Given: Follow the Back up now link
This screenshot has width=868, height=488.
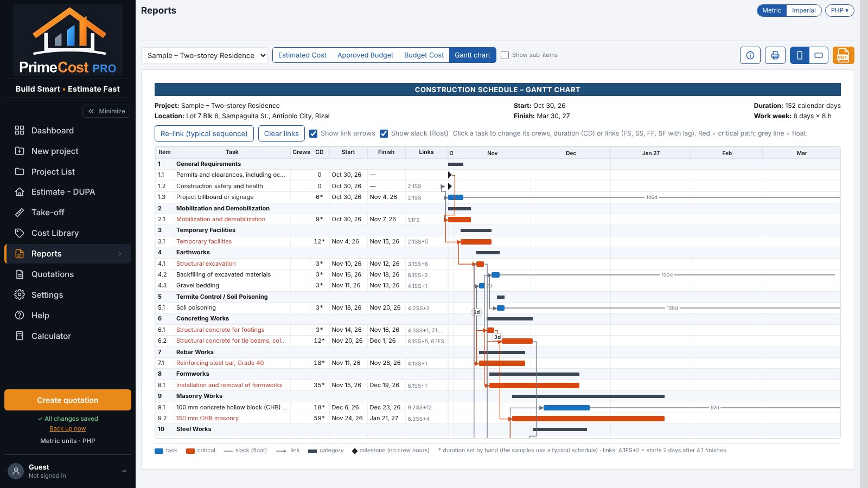Looking at the screenshot, I should pyautogui.click(x=68, y=428).
